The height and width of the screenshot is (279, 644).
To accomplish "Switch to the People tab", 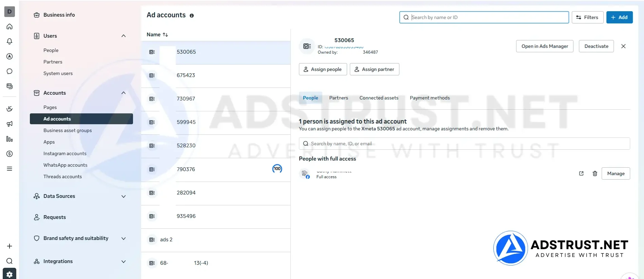I will 310,98.
